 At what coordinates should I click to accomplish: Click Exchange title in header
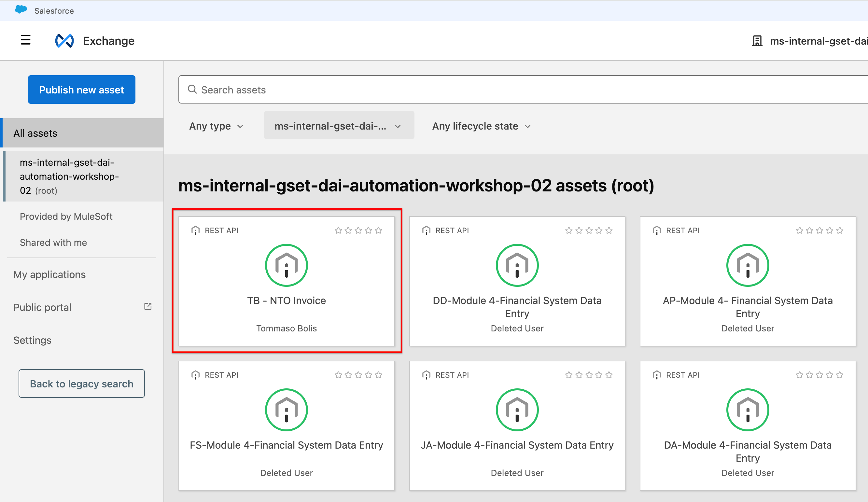(109, 41)
